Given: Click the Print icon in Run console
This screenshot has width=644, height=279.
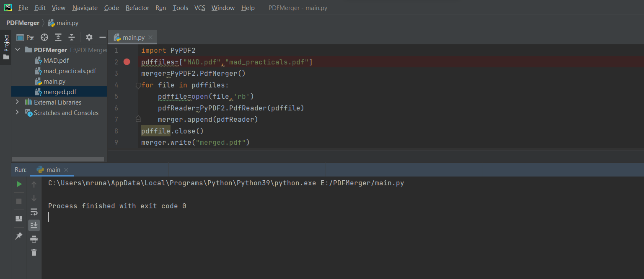Looking at the screenshot, I should coord(34,239).
